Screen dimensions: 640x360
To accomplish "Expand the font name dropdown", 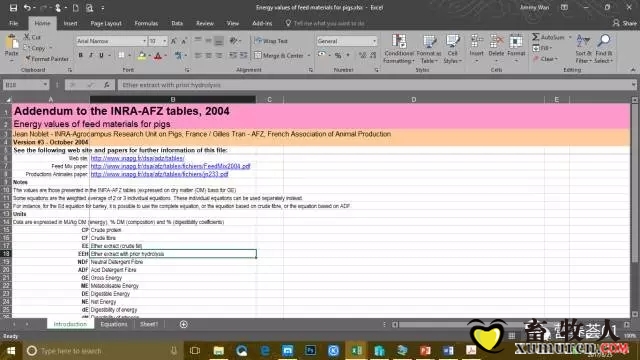I will [x=144, y=41].
